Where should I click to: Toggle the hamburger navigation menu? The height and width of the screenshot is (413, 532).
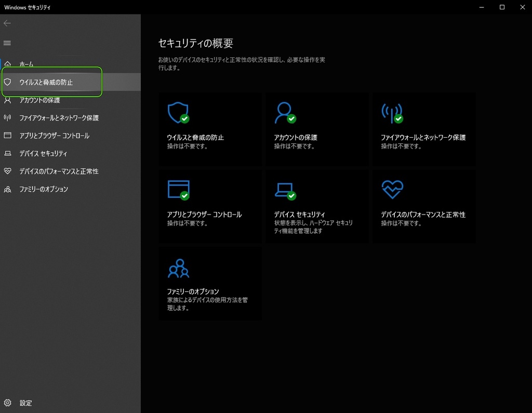point(7,43)
